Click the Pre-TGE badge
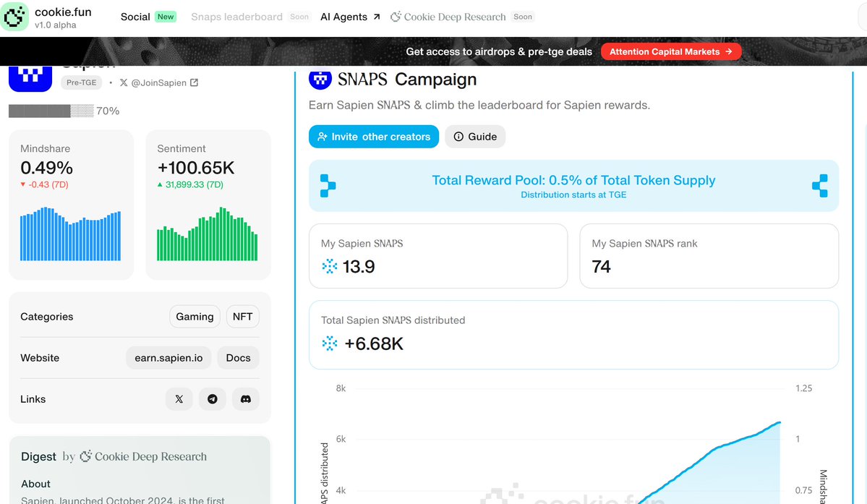Screen dimensions: 867x504 [x=81, y=82]
